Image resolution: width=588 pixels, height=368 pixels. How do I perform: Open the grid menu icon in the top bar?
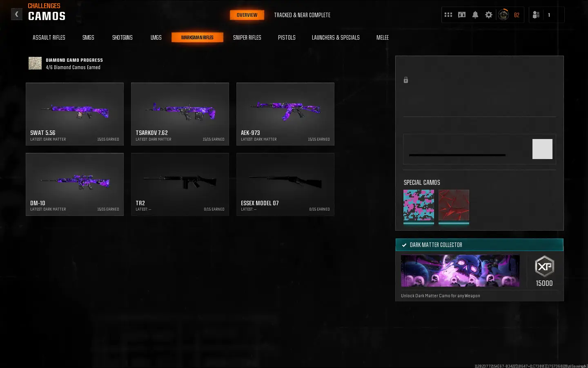pyautogui.click(x=448, y=15)
